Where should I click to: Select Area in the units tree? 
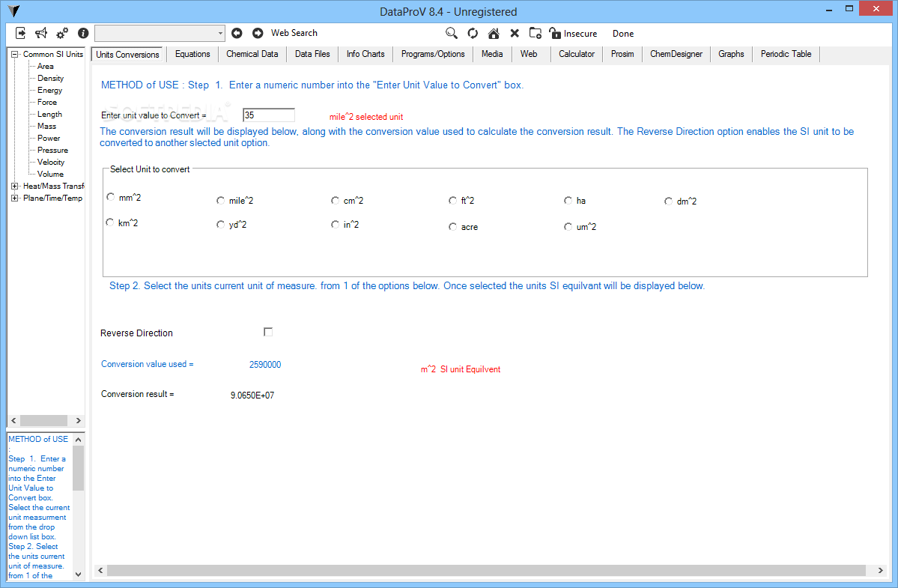[x=45, y=67]
